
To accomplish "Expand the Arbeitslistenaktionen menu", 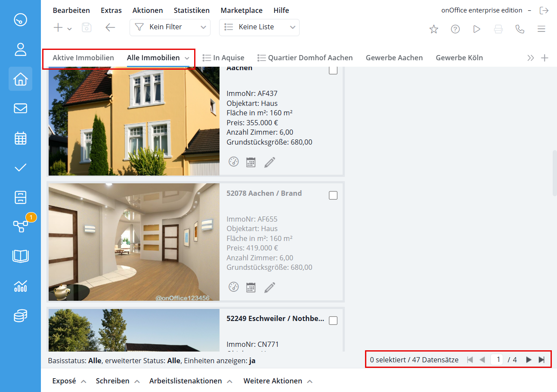I will 191,381.
